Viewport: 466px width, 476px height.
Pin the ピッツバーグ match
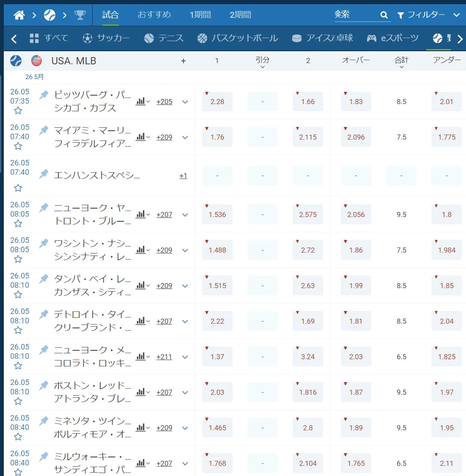coord(44,95)
